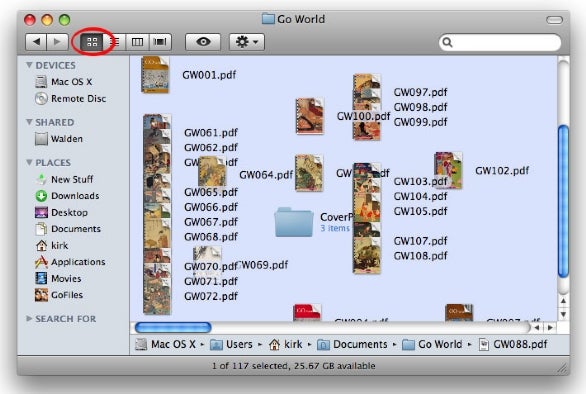Collapse the DEVICES sidebar section
Screen dimensions: 586x394
coord(29,65)
